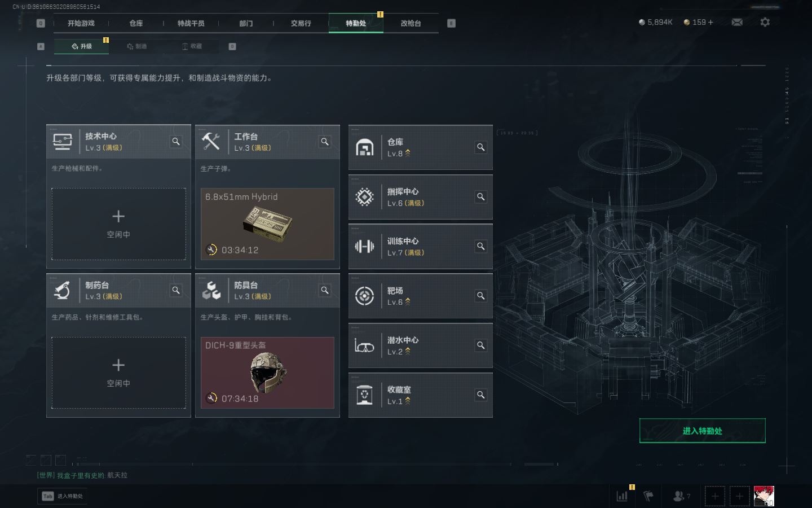Expand the 指挥中心 row
The height and width of the screenshot is (508, 812).
tap(421, 197)
